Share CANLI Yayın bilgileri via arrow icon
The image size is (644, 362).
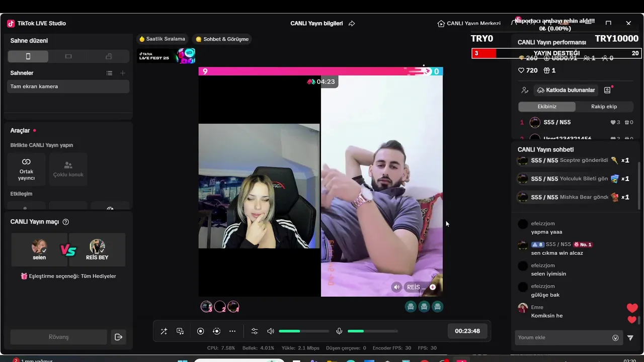click(352, 24)
